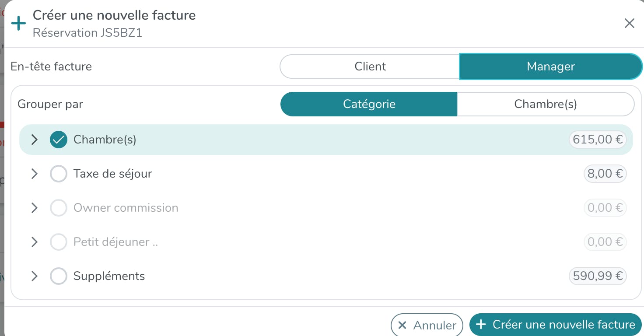This screenshot has width=644, height=336.
Task: Click the 615,00 € amount badge
Action: point(598,140)
